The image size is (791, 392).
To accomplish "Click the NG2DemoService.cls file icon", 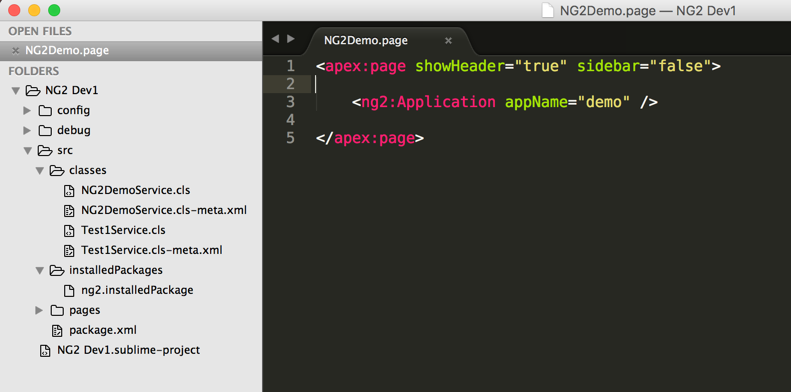I will (68, 191).
